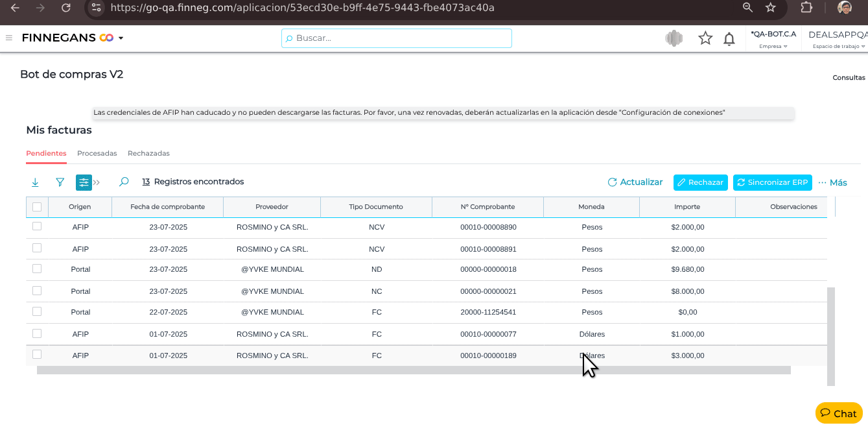Image resolution: width=868 pixels, height=434 pixels.
Task: Reload the page with browser refresh icon
Action: click(65, 8)
